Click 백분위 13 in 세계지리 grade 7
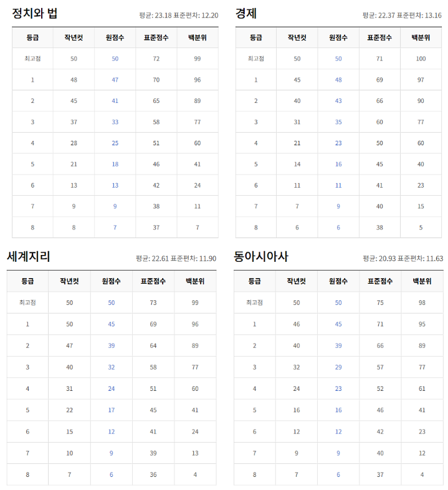The width and height of the screenshot is (448, 490). tap(195, 453)
